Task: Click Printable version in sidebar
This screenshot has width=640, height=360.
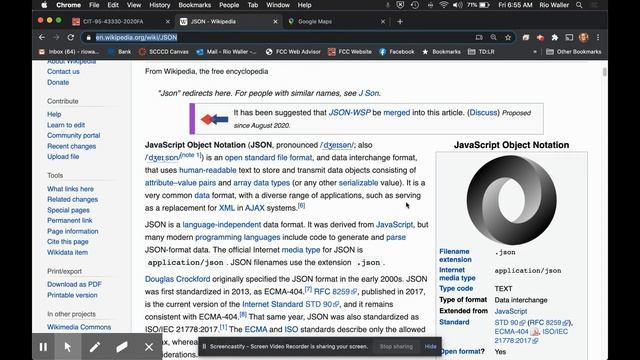Action: [x=72, y=295]
